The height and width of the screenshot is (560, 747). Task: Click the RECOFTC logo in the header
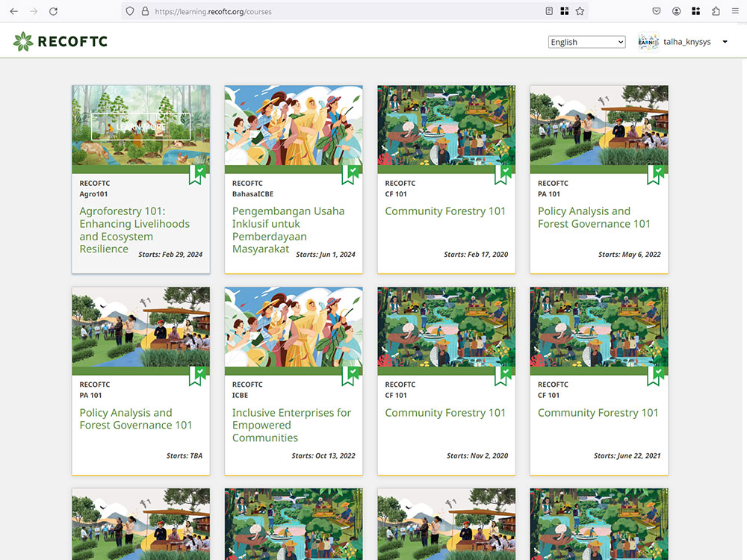pyautogui.click(x=60, y=42)
